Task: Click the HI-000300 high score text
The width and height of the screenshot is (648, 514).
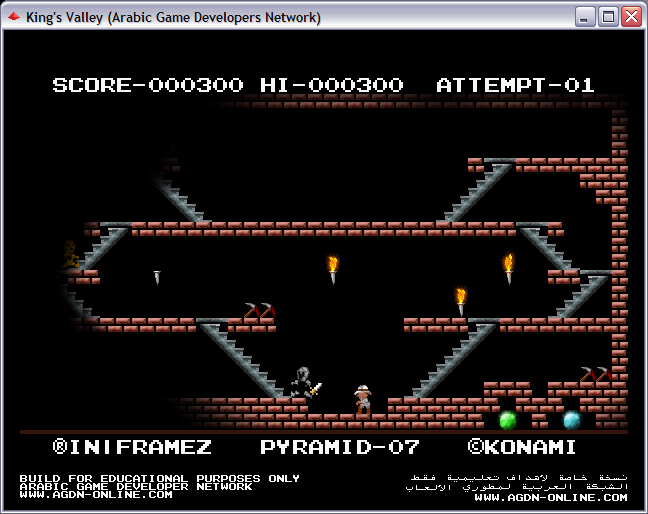Action: point(332,85)
